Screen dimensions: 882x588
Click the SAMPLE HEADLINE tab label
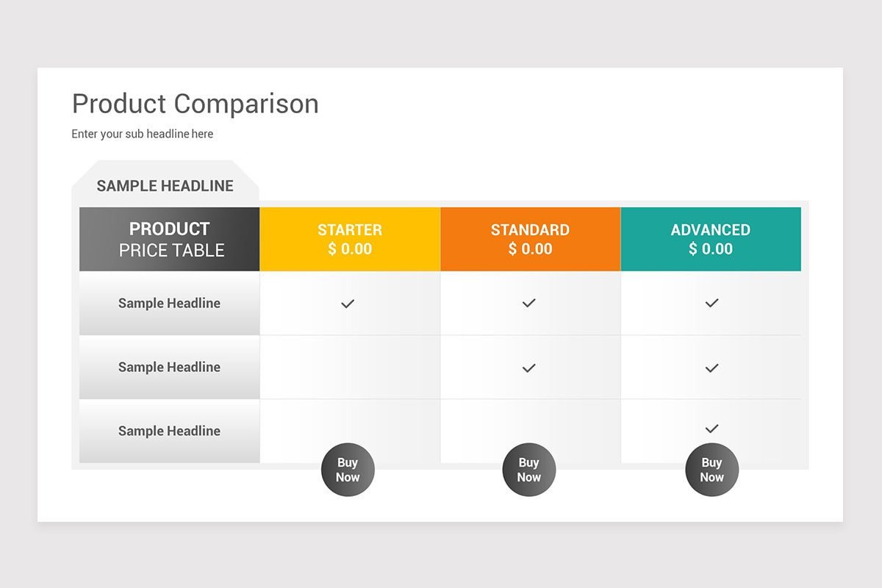tap(165, 186)
